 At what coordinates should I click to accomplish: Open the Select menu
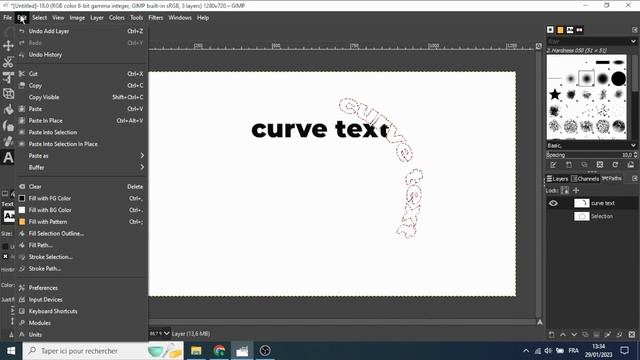(40, 18)
